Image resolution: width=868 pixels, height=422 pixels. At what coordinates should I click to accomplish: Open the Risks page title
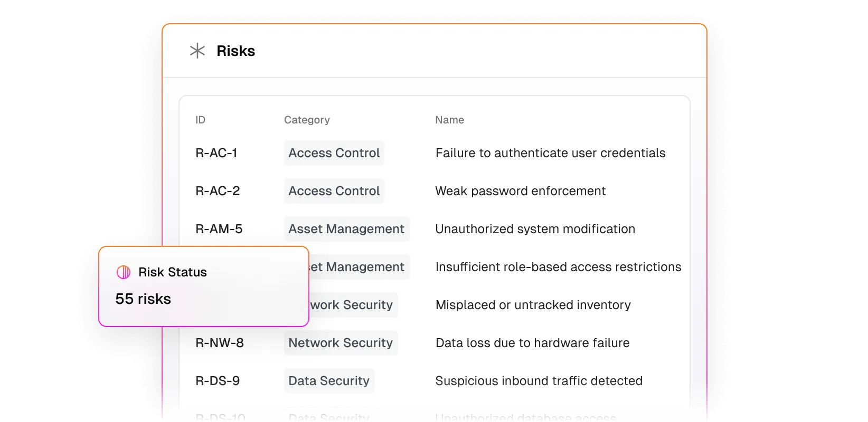(x=235, y=51)
